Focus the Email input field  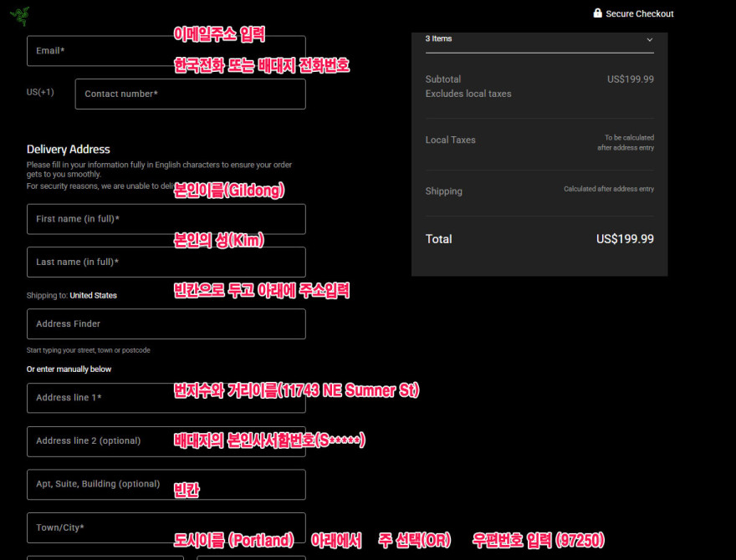166,51
